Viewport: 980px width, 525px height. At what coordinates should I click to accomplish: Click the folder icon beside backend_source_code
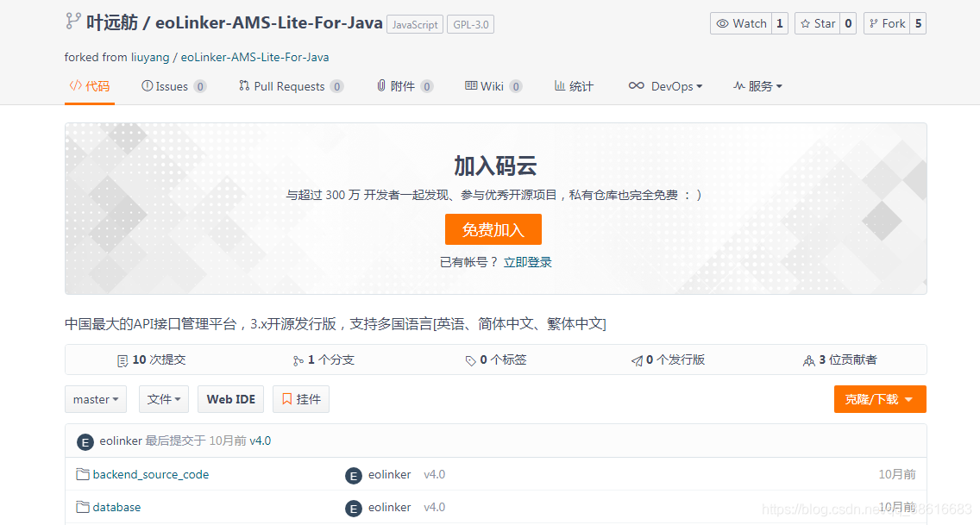[83, 474]
